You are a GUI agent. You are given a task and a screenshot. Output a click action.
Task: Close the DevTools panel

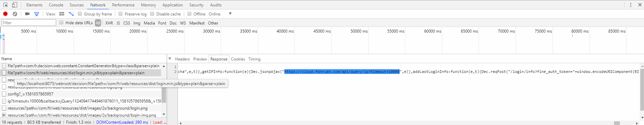point(640,5)
